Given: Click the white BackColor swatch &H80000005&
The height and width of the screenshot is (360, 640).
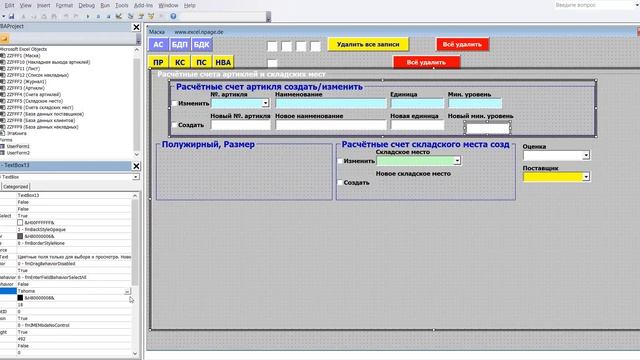Looking at the screenshot, I should (x=20, y=222).
